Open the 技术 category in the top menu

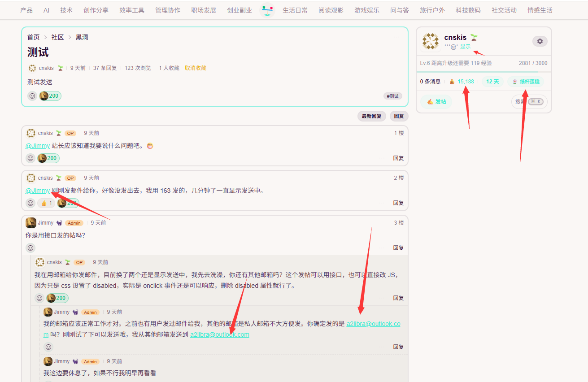tap(66, 10)
